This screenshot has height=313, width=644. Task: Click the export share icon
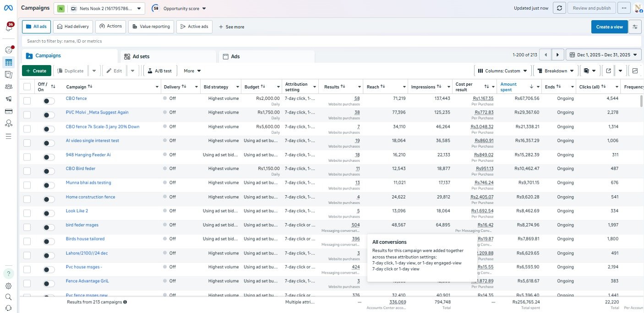pos(608,71)
